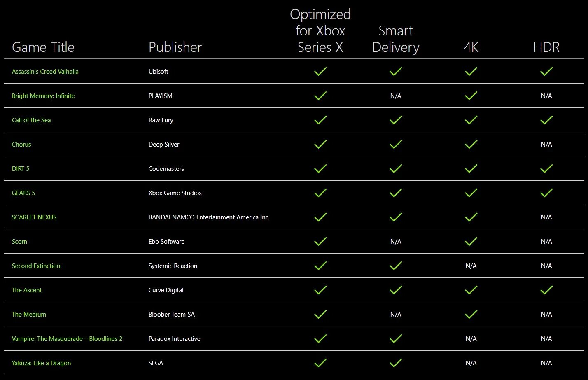Open the Bright Memory: Infinite game link
The height and width of the screenshot is (380, 588).
coord(43,96)
